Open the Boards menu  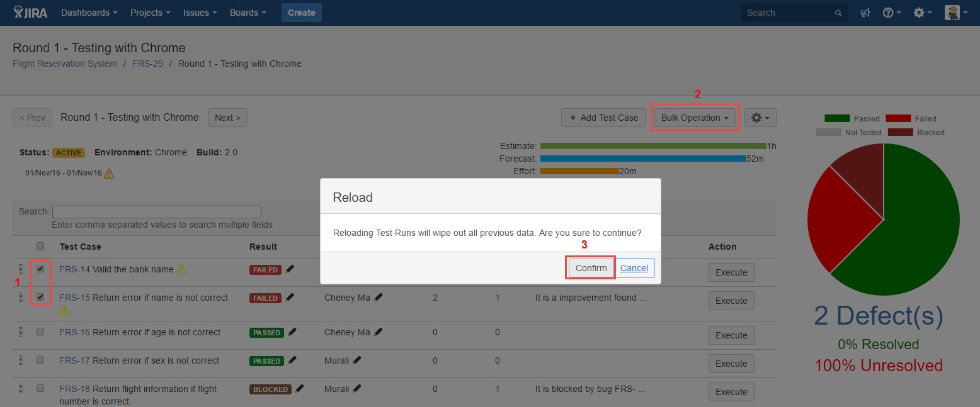248,13
